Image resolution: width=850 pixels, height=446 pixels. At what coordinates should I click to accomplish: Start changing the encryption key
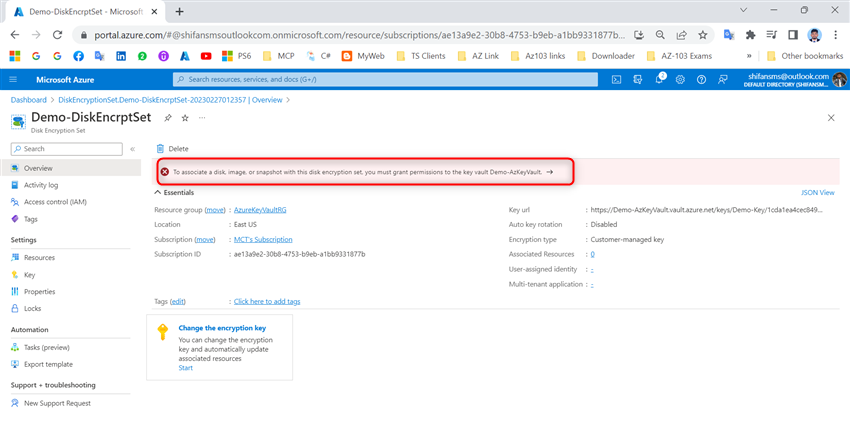[185, 368]
